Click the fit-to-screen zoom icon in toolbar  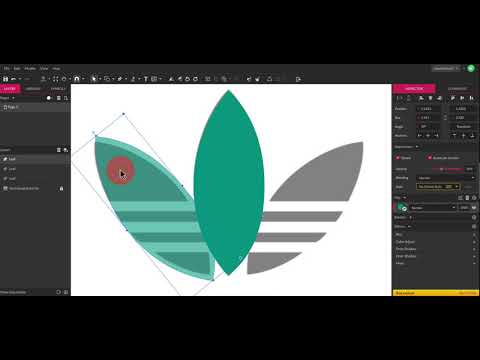[55, 79]
